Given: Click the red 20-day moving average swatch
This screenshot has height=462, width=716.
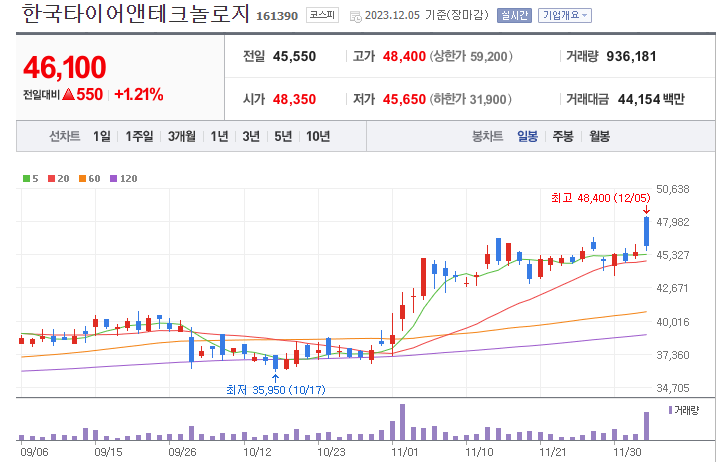Looking at the screenshot, I should click(51, 178).
